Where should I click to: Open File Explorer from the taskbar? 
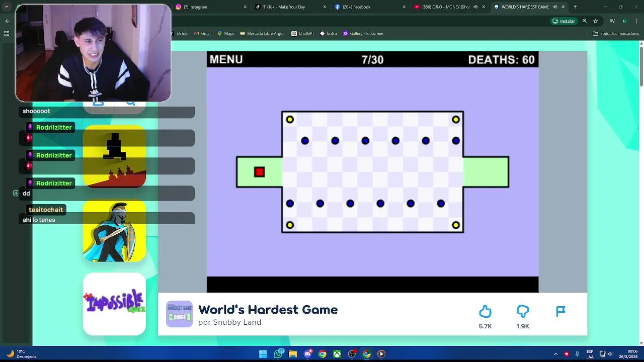293,354
